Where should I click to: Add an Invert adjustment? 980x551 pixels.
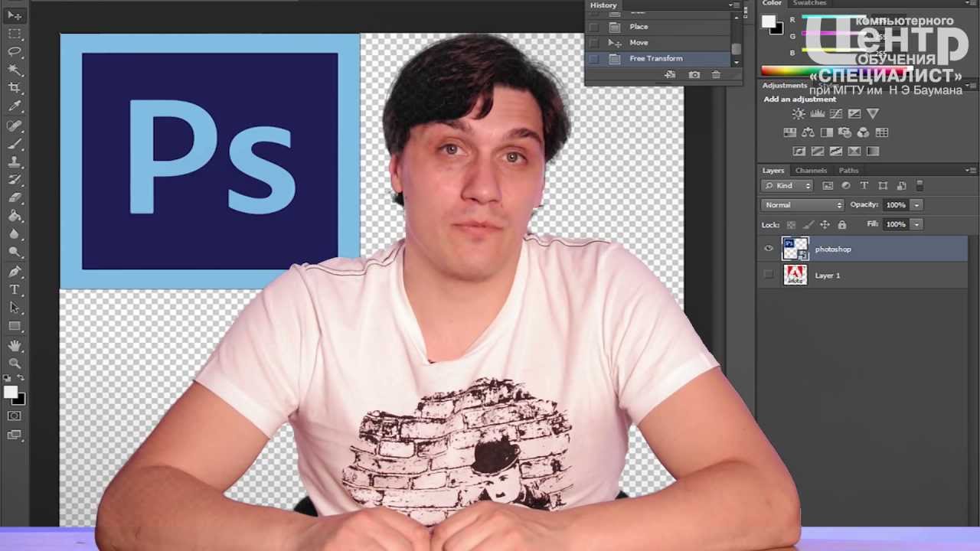point(799,152)
